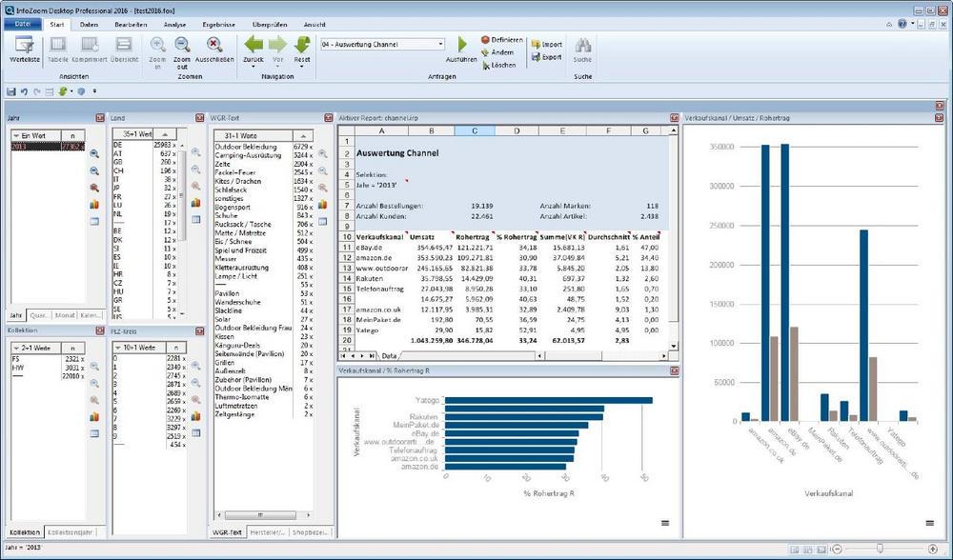This screenshot has height=560, width=953.
Task: Expand the Ein Wert header in Jahr
Action: (16, 136)
